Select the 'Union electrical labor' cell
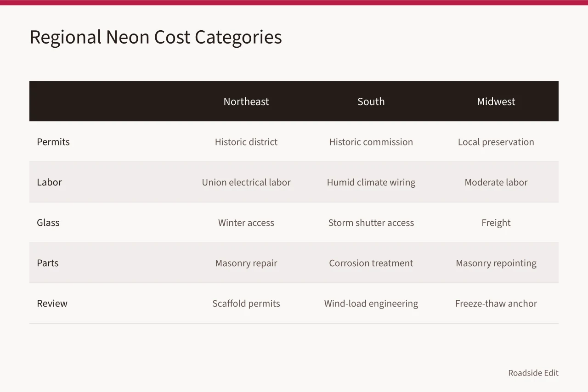588x392 pixels. click(246, 182)
